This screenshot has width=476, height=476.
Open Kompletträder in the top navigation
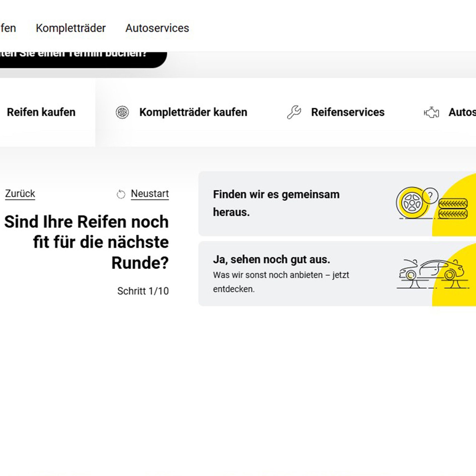point(71,28)
